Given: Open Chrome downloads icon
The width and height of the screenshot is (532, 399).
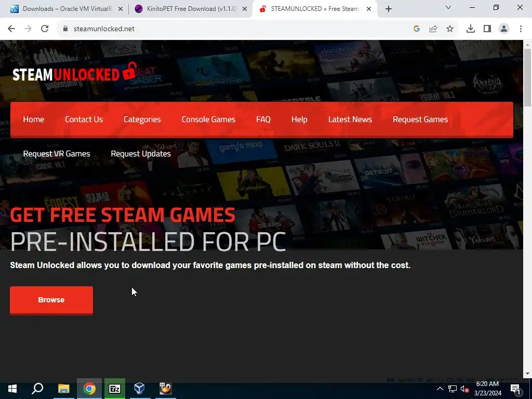Looking at the screenshot, I should (x=471, y=29).
